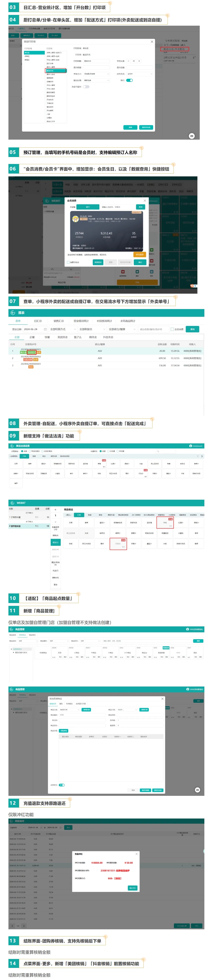Click the 数据查询 button in member dialog

pyautogui.click(x=98, y=262)
